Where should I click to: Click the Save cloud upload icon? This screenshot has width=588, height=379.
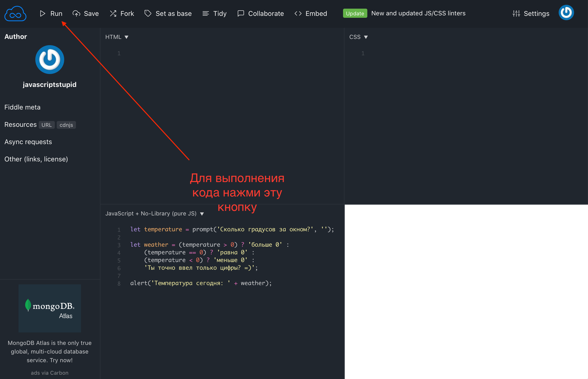[x=76, y=13]
